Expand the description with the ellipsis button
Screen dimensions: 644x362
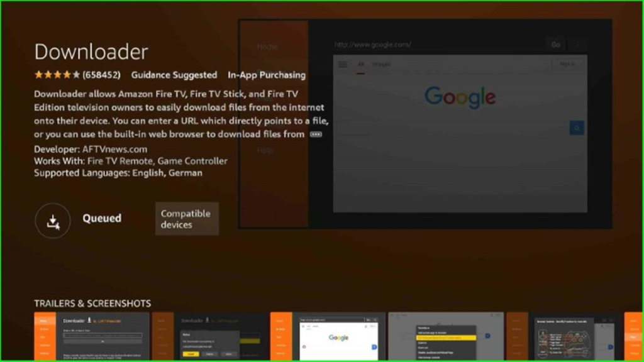tap(316, 134)
